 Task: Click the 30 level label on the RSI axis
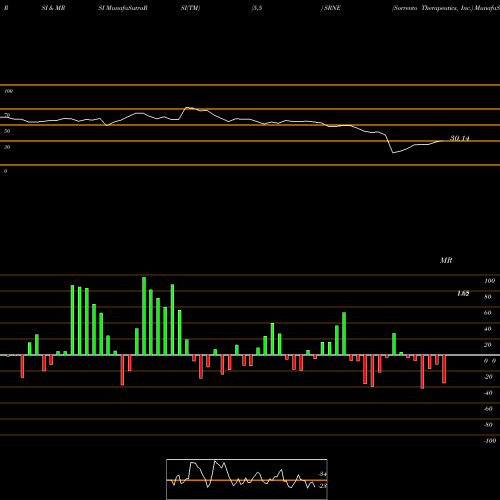[x=7, y=147]
